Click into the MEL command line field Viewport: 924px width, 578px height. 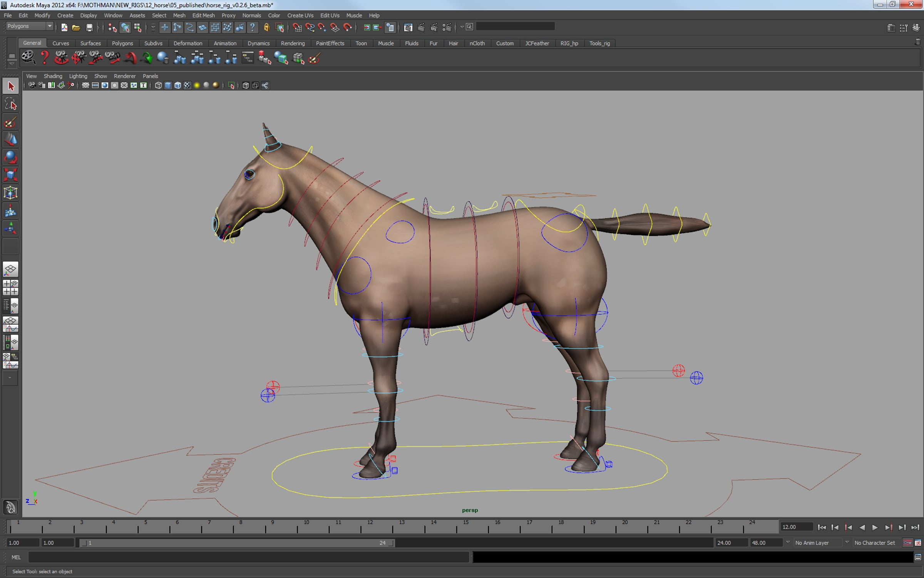tap(248, 557)
